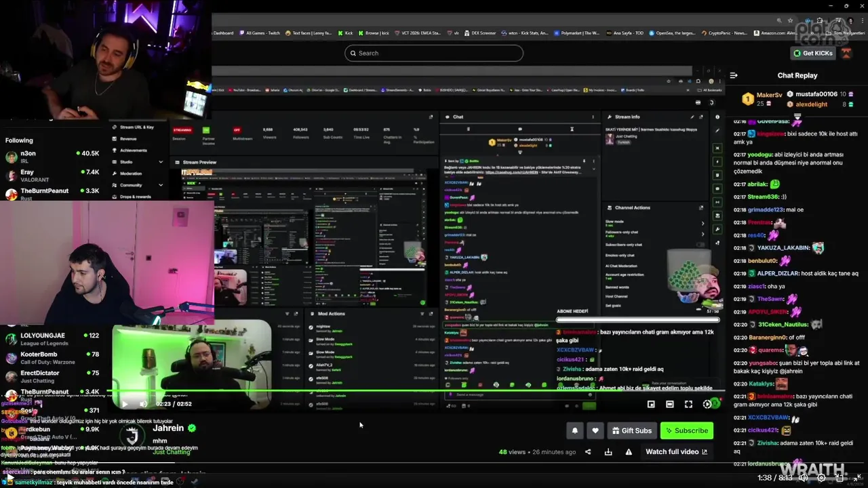Toggle theater mode on the clip player
This screenshot has height=488, width=868.
pos(669,404)
